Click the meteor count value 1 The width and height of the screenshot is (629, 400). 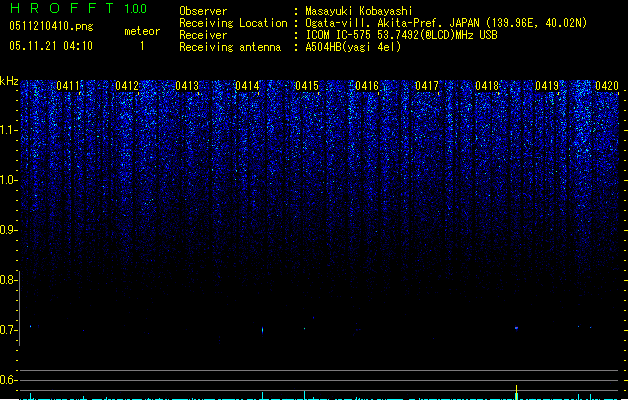142,46
